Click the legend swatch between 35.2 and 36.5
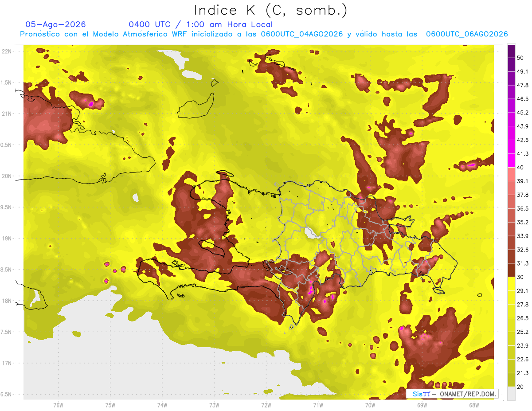532x411 pixels. click(511, 215)
